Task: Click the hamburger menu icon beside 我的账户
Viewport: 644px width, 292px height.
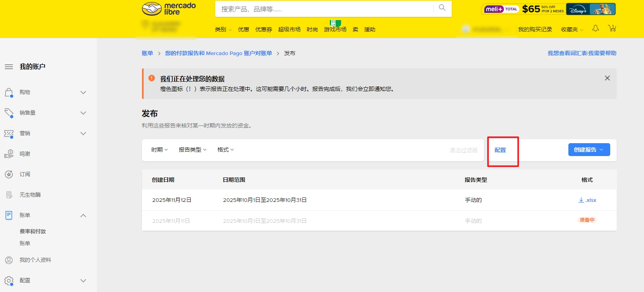Action: (9, 67)
